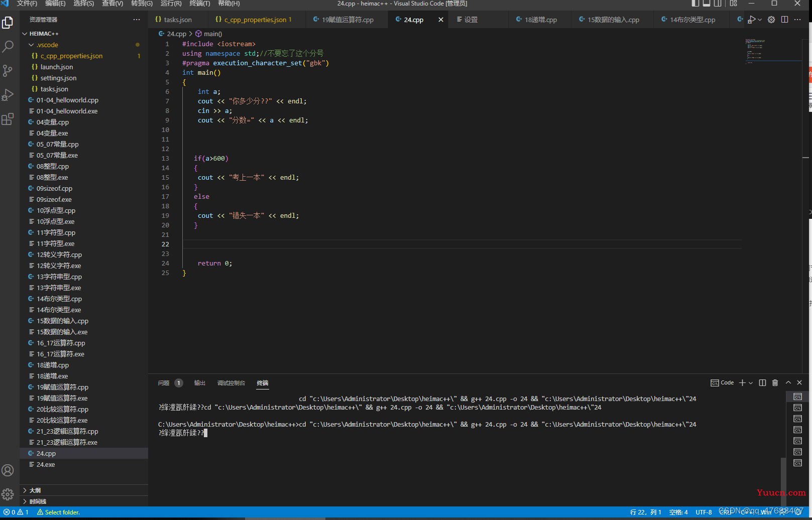Click 24.cpp breadcrumb item
The width and height of the screenshot is (812, 520).
click(x=172, y=34)
